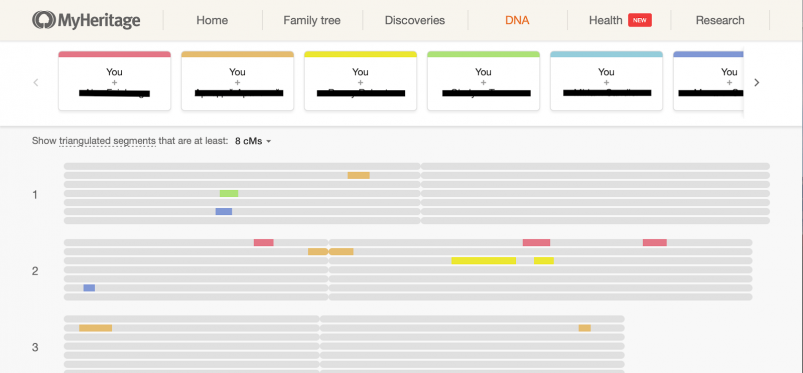The image size is (803, 373).
Task: Click the triangulated segments link
Action: coord(108,141)
